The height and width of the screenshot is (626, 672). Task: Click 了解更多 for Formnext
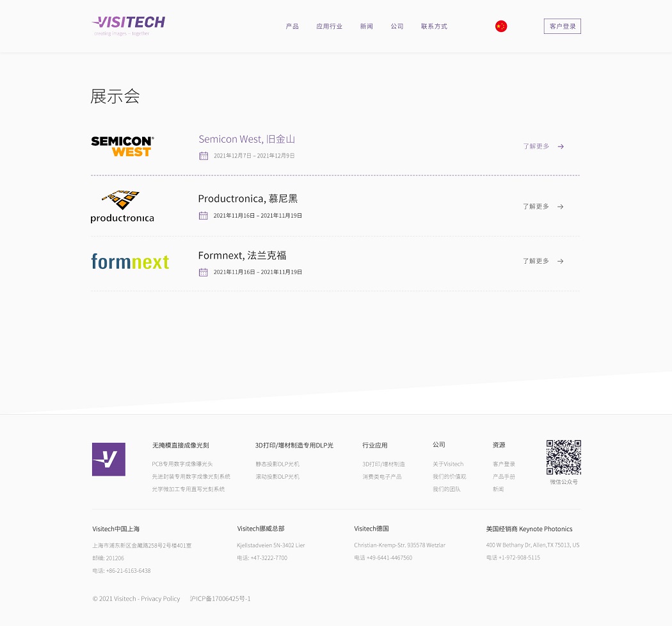tap(536, 261)
